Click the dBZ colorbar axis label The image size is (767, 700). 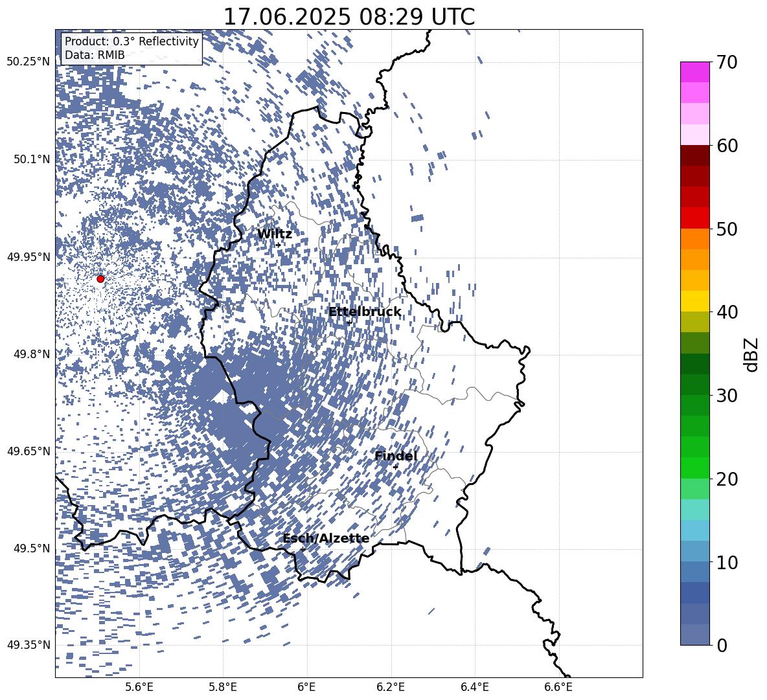751,354
